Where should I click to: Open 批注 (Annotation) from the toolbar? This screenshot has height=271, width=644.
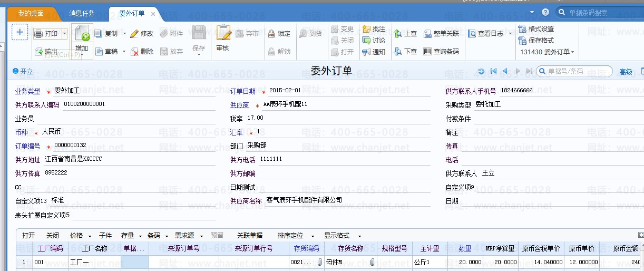coord(374,29)
